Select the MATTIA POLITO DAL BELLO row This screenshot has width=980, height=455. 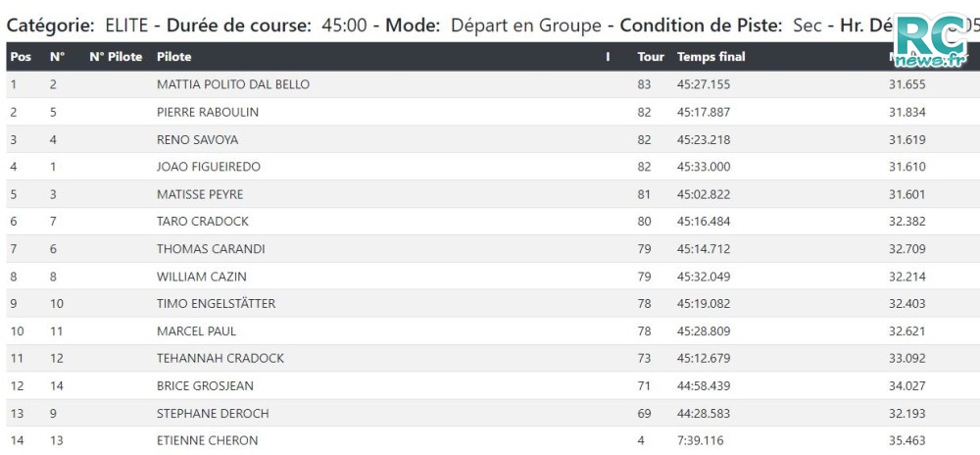tap(490, 84)
